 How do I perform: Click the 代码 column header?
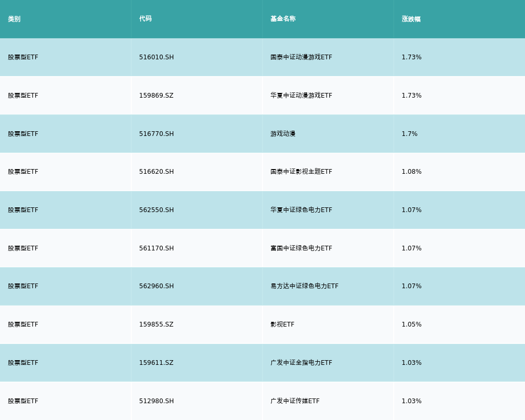click(145, 19)
